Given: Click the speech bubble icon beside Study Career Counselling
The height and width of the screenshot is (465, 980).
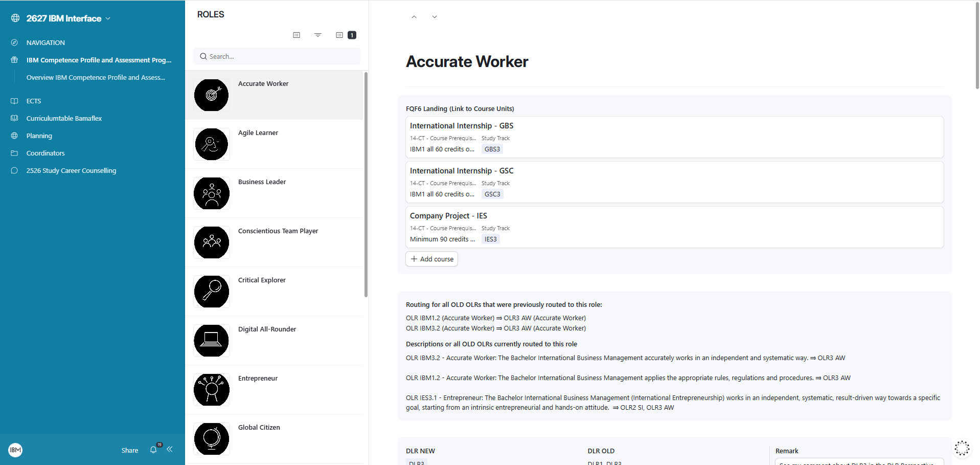Looking at the screenshot, I should [x=14, y=170].
